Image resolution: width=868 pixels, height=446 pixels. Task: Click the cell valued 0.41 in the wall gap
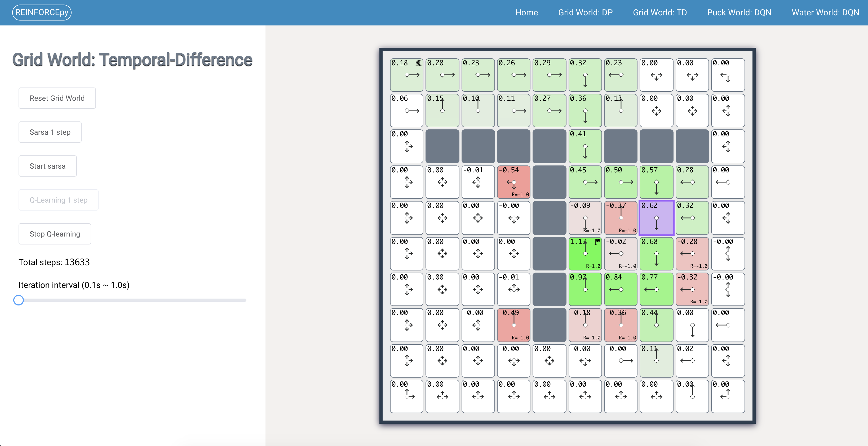[x=585, y=146]
